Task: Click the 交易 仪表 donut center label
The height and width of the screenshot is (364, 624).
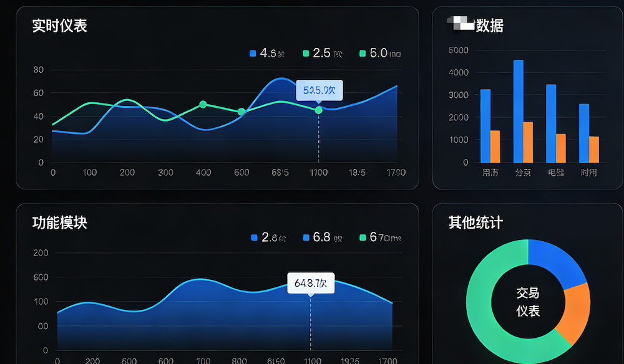Action: click(528, 302)
